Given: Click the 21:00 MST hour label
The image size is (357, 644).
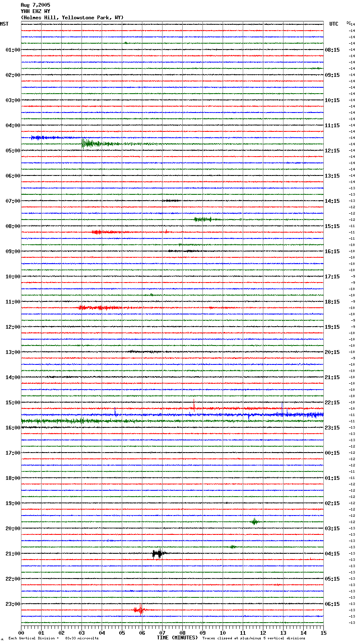Looking at the screenshot, I should (x=13, y=554).
